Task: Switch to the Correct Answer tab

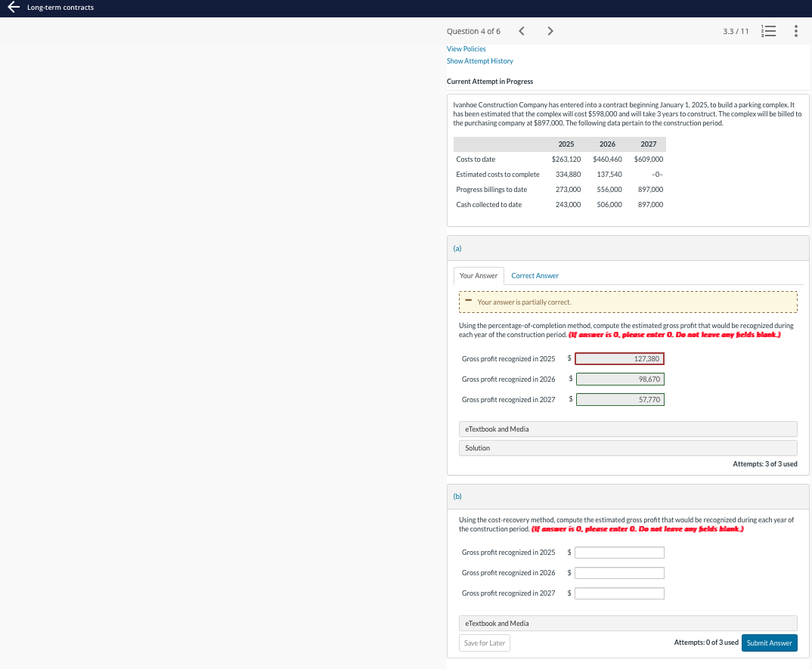Action: tap(535, 275)
